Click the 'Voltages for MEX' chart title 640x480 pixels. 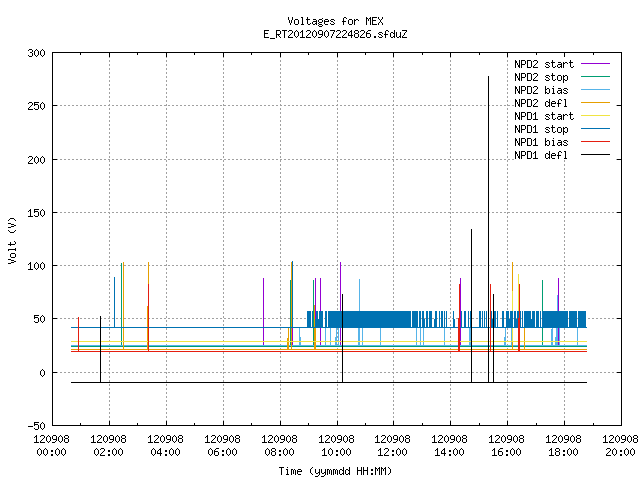[x=335, y=21]
